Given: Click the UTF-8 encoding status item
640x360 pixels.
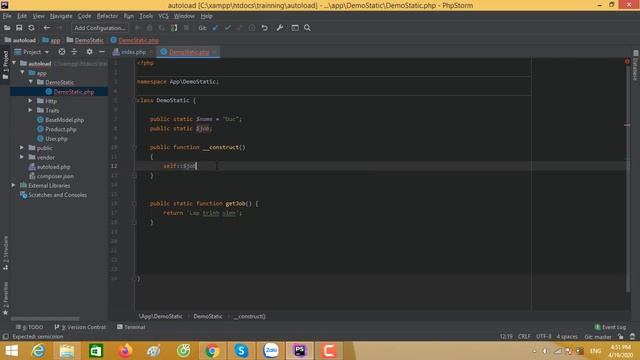Looking at the screenshot, I should point(544,337).
